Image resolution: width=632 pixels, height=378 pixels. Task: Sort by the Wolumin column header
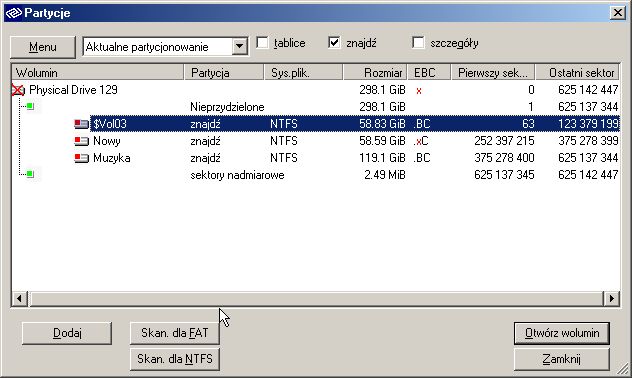[98, 73]
